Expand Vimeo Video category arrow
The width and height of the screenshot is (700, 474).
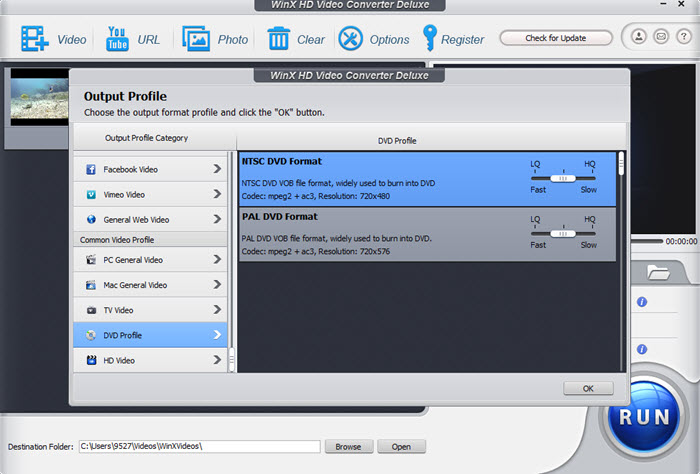(x=217, y=194)
